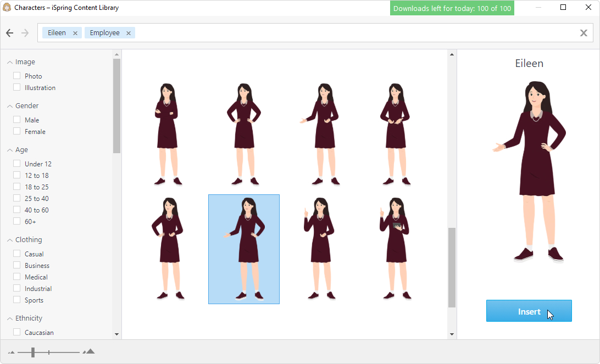Viewport: 600px width, 364px height.
Task: Collapse the Ethnicity filter section
Action: point(10,318)
